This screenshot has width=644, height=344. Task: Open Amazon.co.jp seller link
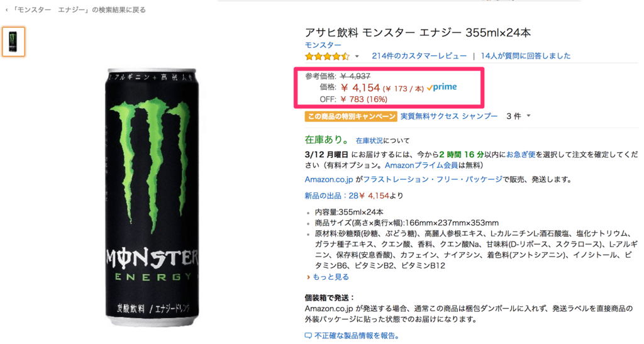328,179
